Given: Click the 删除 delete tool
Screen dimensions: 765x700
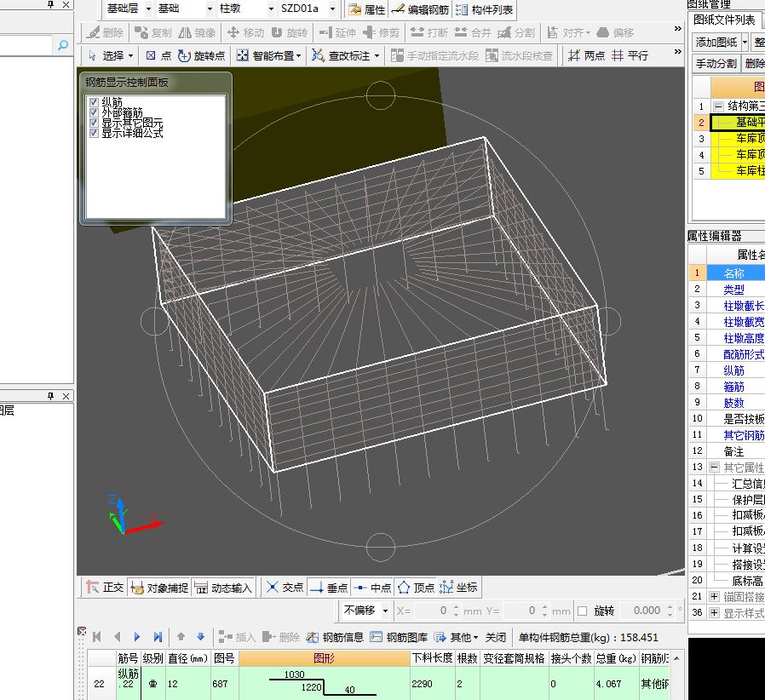Looking at the screenshot, I should click(x=106, y=32).
